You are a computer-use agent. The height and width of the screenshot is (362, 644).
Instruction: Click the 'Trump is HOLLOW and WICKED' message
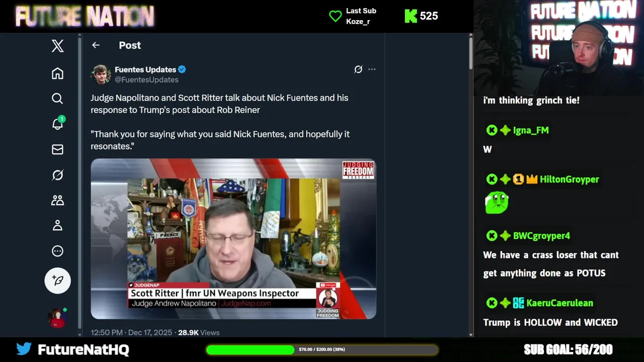(550, 322)
